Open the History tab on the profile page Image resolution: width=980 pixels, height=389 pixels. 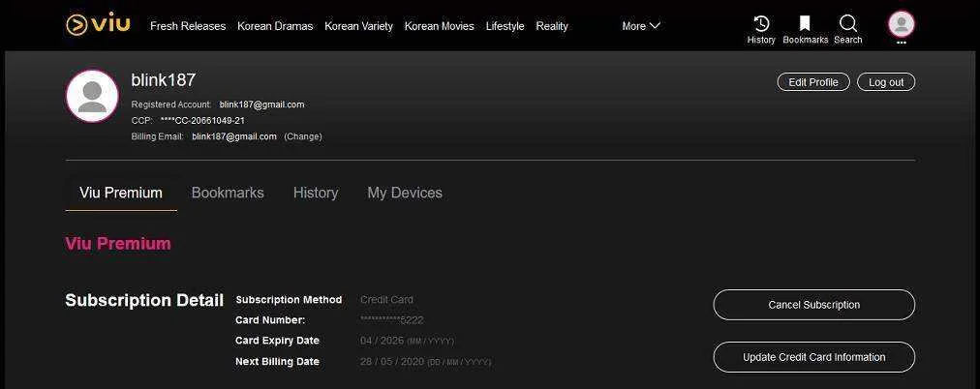[x=316, y=193]
